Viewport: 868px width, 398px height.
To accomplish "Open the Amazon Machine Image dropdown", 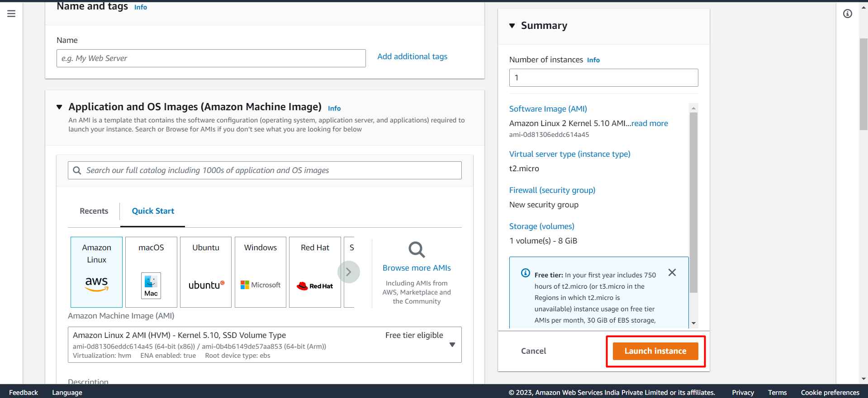I will click(265, 345).
